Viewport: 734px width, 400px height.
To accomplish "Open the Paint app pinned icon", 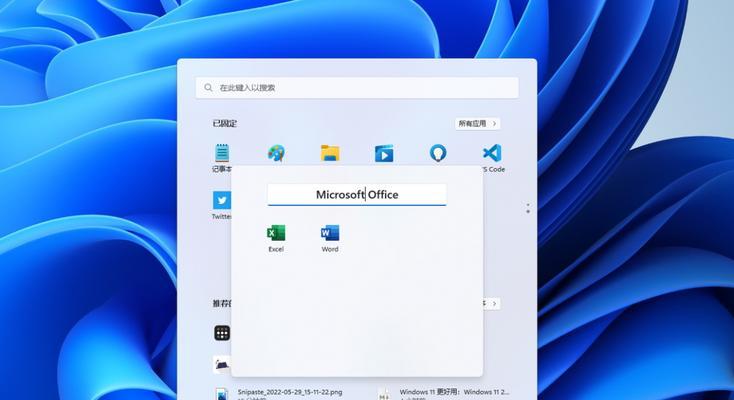I will [276, 153].
